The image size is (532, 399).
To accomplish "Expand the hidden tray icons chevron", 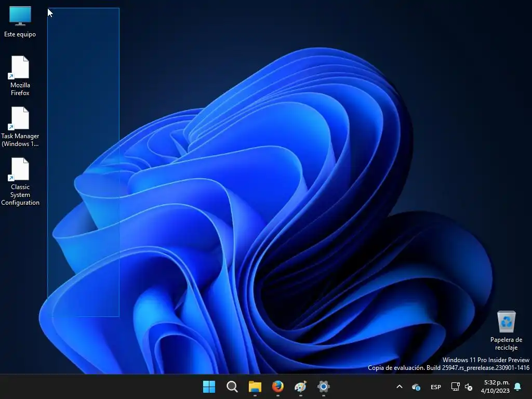I will pyautogui.click(x=400, y=387).
